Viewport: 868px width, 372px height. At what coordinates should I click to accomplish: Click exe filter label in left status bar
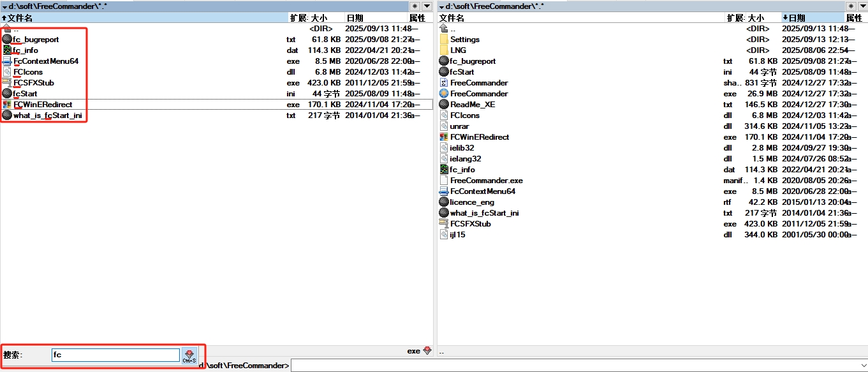(413, 351)
